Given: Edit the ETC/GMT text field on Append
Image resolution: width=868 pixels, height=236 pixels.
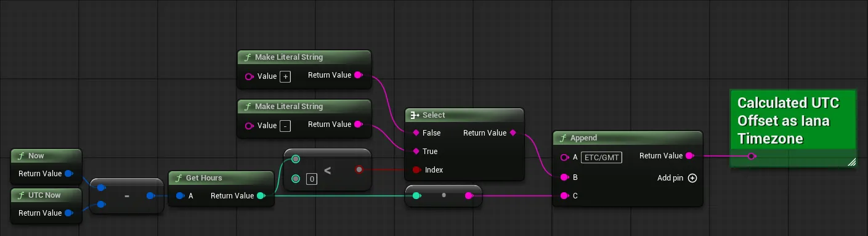Looking at the screenshot, I should [601, 158].
